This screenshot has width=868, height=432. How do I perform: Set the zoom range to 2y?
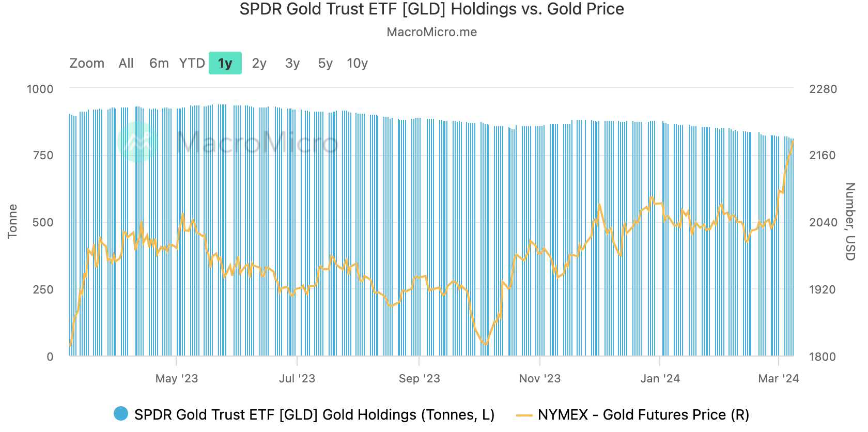[x=259, y=63]
